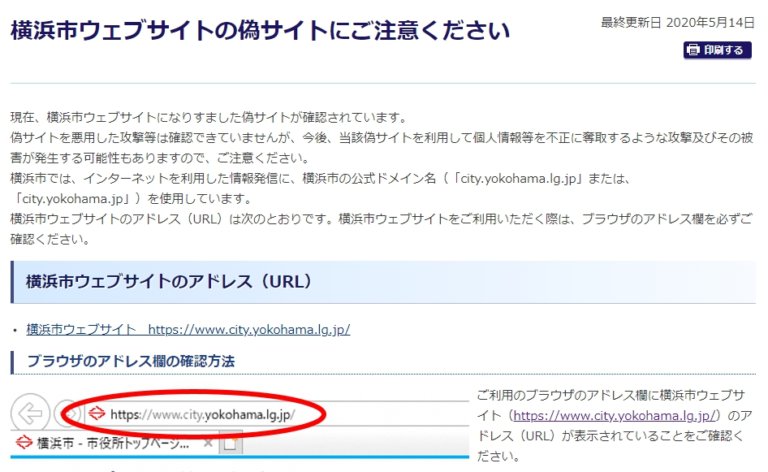This screenshot has height=472, width=768.
Task: Click the favicon on the 横浜市 tab
Action: click(24, 443)
